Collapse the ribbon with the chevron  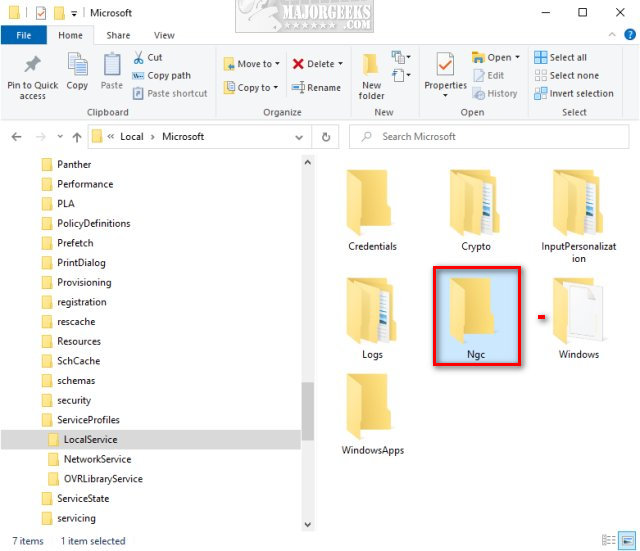pyautogui.click(x=612, y=35)
